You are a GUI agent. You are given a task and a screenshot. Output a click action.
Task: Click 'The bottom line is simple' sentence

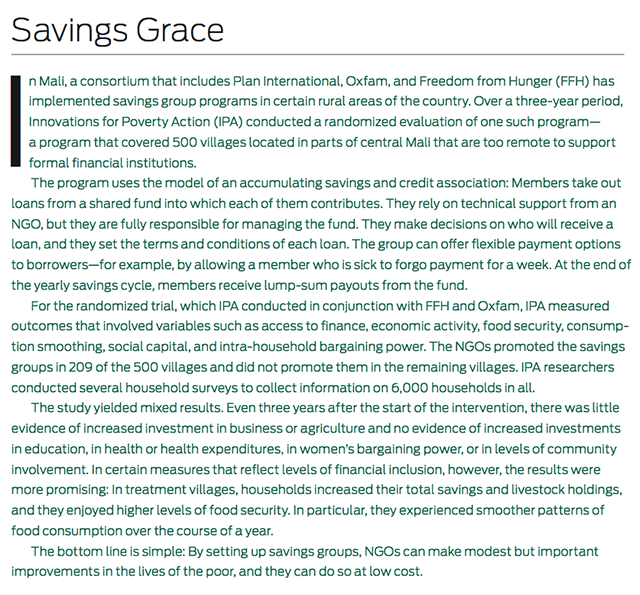click(x=107, y=551)
